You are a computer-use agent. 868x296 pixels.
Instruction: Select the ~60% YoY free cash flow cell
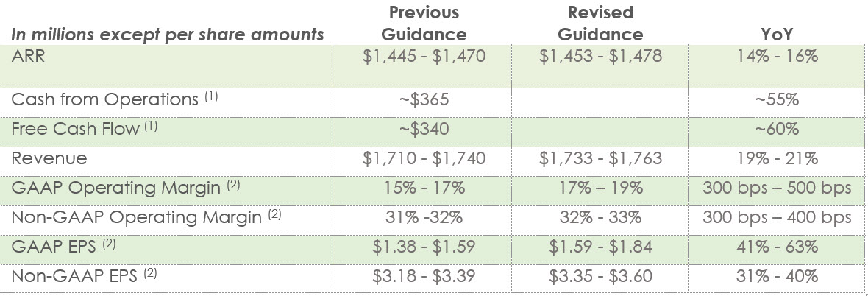coord(777,129)
